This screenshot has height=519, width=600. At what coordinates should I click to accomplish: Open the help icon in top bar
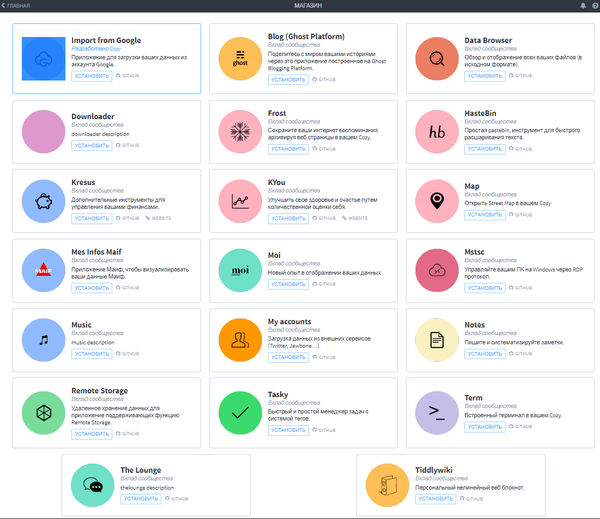click(x=595, y=5)
